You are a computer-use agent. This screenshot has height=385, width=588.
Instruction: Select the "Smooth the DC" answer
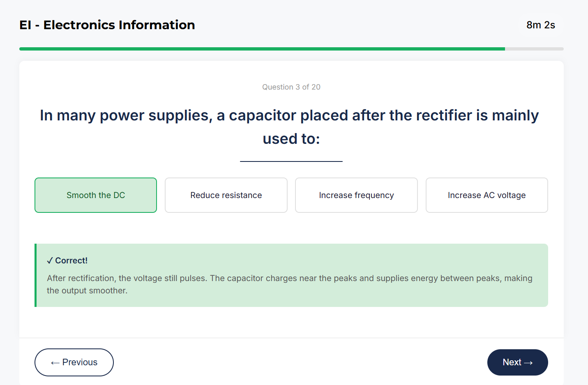95,195
